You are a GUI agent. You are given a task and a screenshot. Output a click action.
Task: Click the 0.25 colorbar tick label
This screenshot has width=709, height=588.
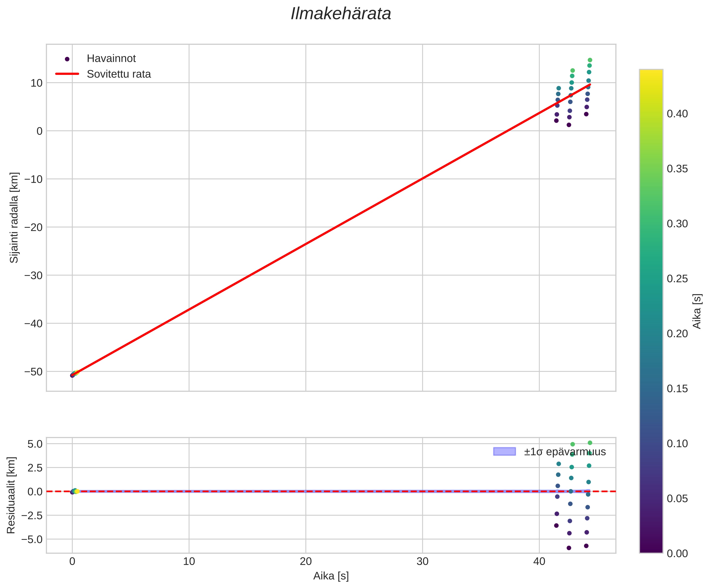677,279
